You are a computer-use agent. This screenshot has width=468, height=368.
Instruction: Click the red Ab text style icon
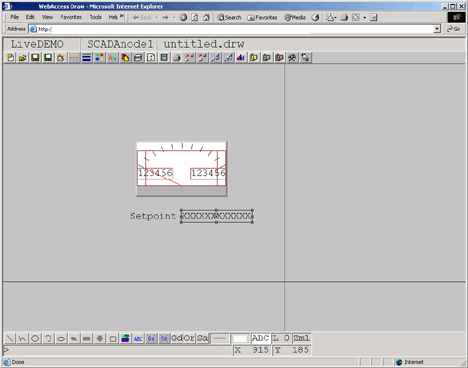112,58
